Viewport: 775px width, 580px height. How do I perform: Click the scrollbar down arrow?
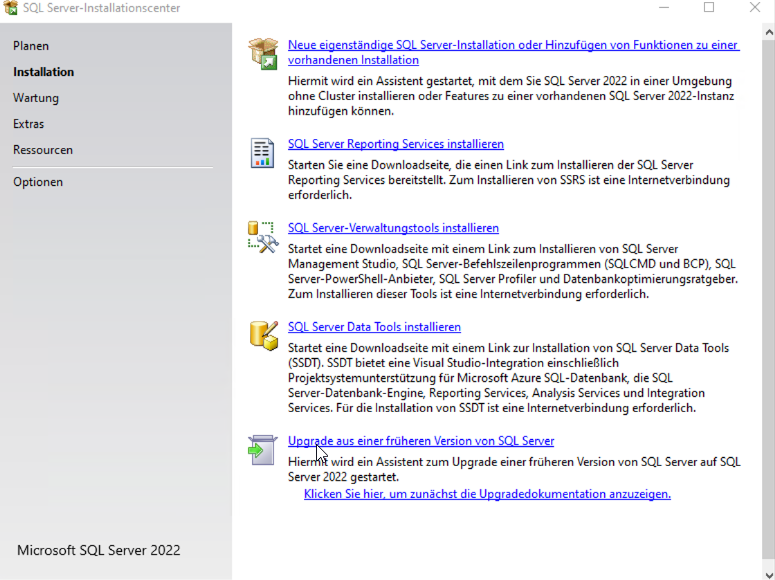coord(769,575)
